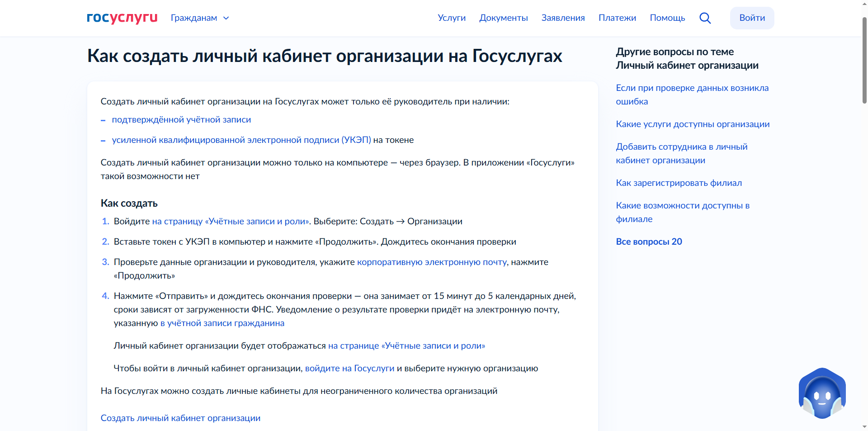The image size is (868, 431).
Task: Click войдите на Госуслуги link
Action: pos(349,368)
